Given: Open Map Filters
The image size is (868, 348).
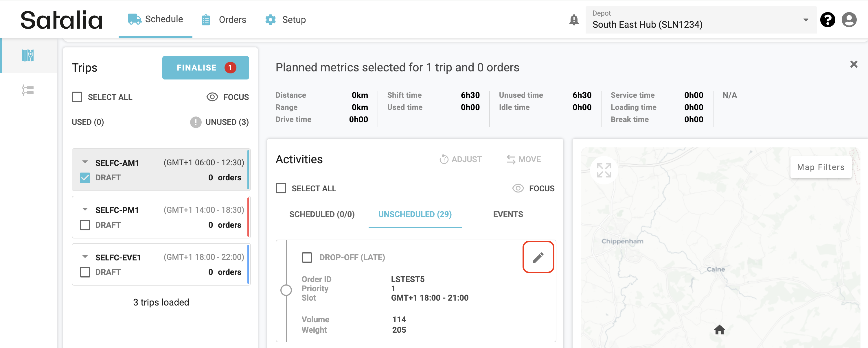Looking at the screenshot, I should 820,167.
